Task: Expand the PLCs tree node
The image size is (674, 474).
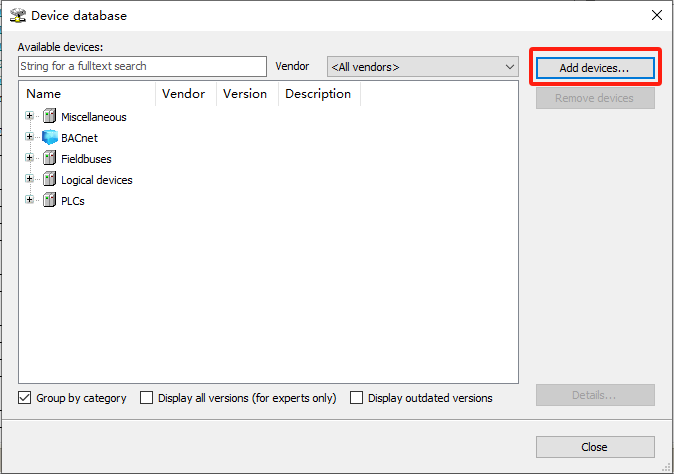Action: (x=29, y=200)
